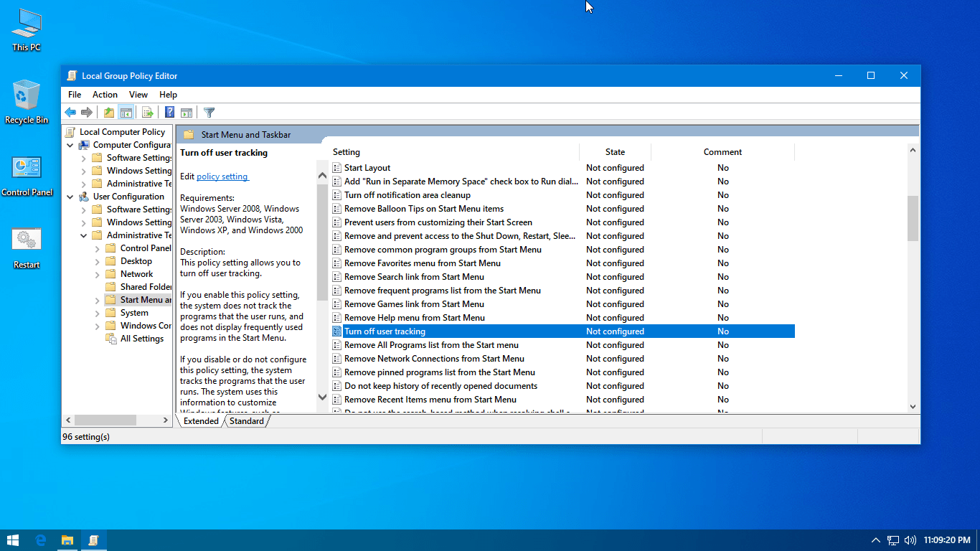Screen dimensions: 980x551
Task: Switch to the Standard tab
Action: pyautogui.click(x=247, y=420)
